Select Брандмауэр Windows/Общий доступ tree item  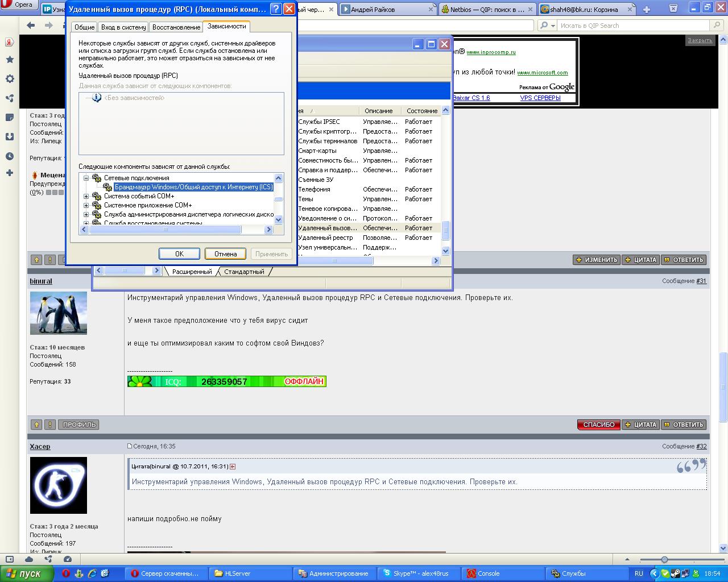[193, 187]
